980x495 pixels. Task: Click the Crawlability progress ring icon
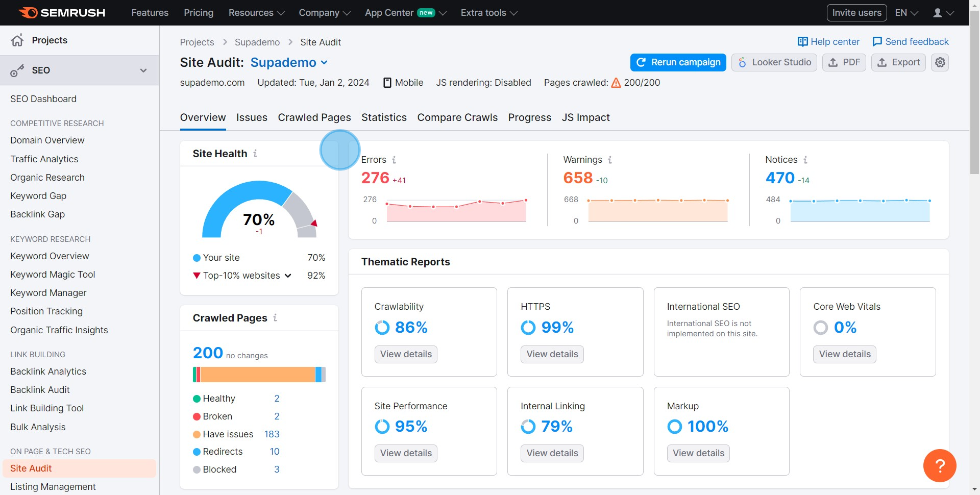pos(382,327)
